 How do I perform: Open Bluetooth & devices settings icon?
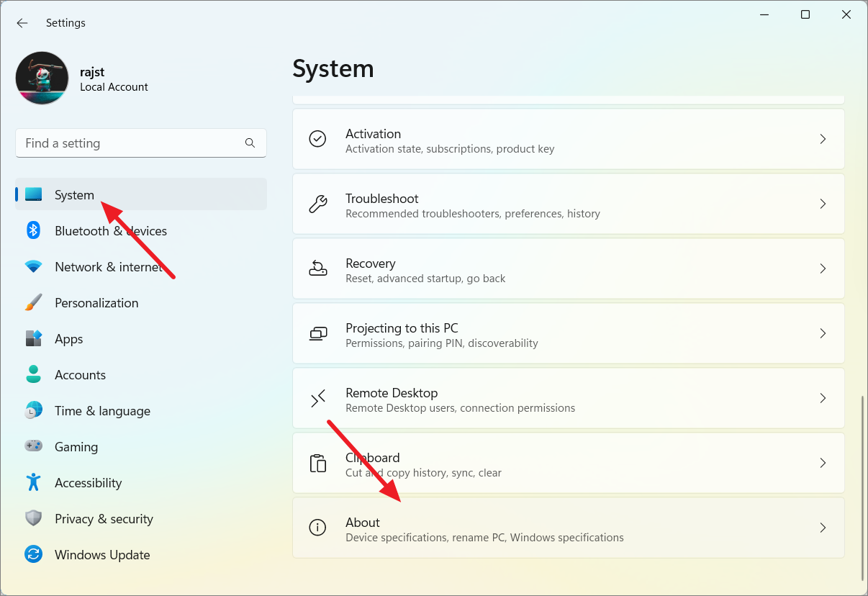point(34,230)
